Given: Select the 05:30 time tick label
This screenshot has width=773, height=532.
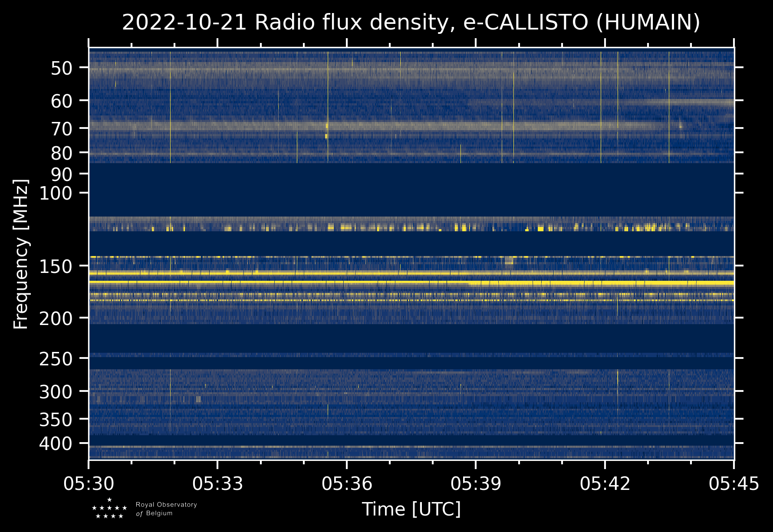Looking at the screenshot, I should pos(89,483).
